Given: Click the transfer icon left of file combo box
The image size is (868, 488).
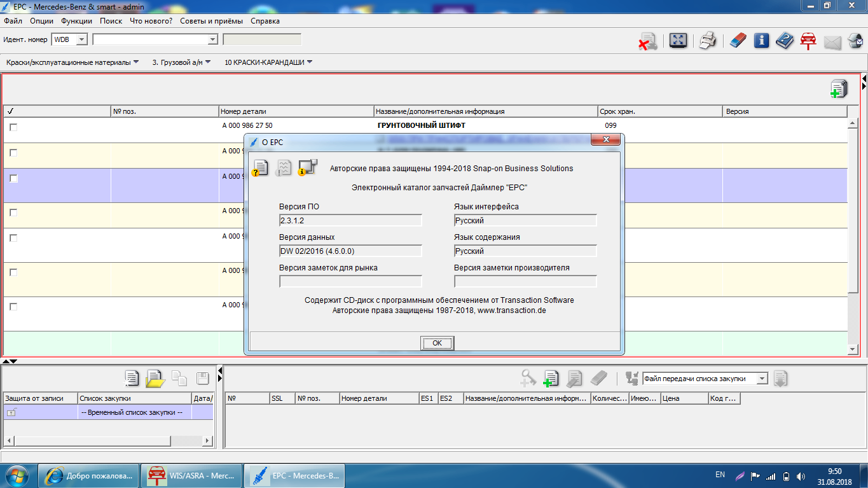Looking at the screenshot, I should click(632, 379).
